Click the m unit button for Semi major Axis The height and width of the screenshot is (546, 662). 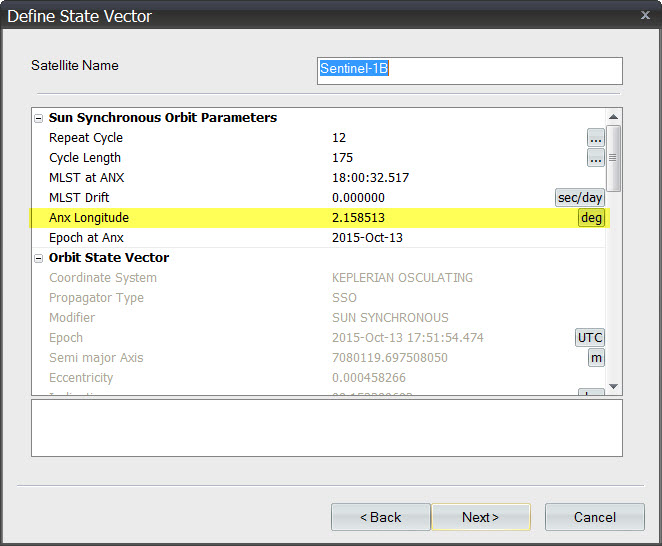click(596, 358)
